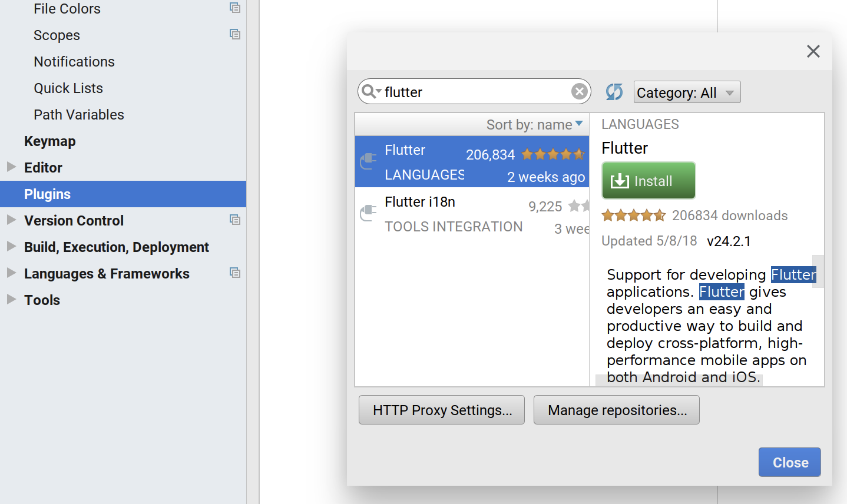Expand the Editor settings section
This screenshot has width=847, height=504.
11,167
